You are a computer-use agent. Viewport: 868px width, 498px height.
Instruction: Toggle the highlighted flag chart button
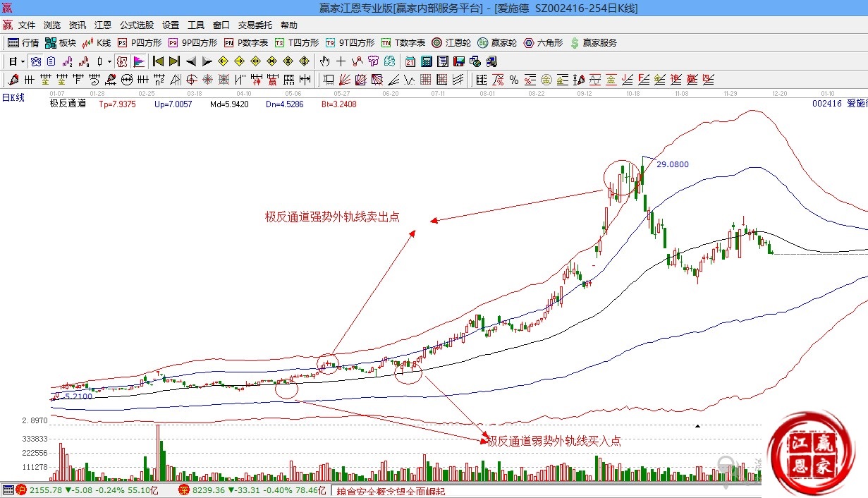point(139,61)
